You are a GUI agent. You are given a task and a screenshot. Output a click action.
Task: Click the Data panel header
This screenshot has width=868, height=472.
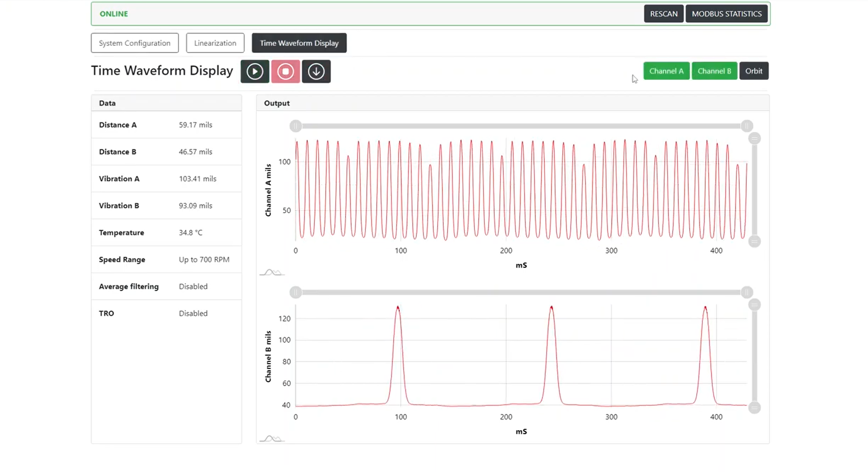(x=167, y=103)
